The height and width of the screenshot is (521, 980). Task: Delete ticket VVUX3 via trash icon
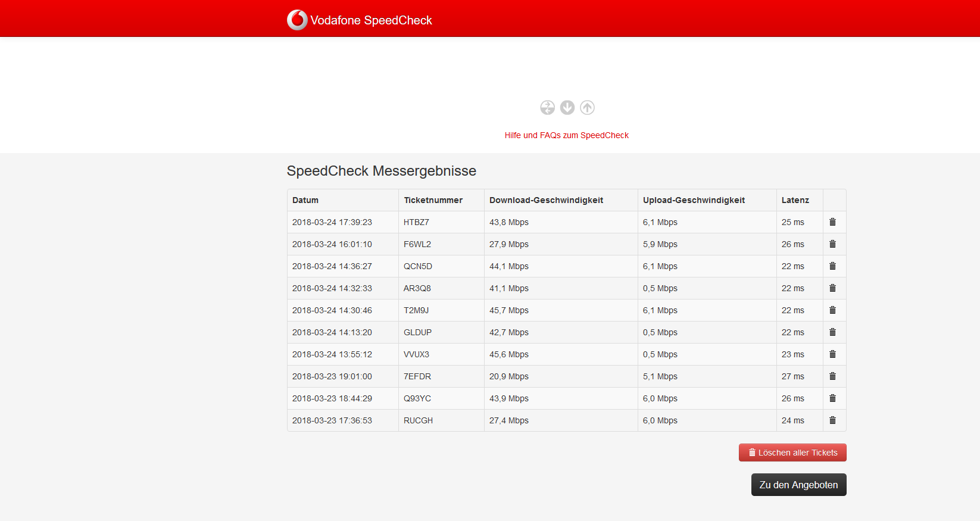[x=832, y=354]
